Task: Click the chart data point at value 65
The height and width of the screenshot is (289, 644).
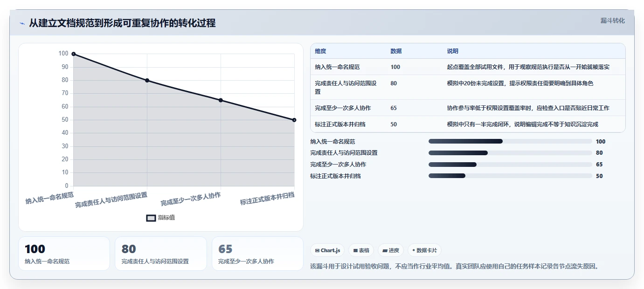Action: point(221,100)
